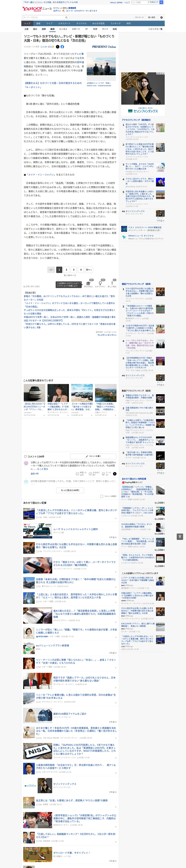Share article on X from header
The width and height of the screenshot is (186, 868).
[57, 47]
